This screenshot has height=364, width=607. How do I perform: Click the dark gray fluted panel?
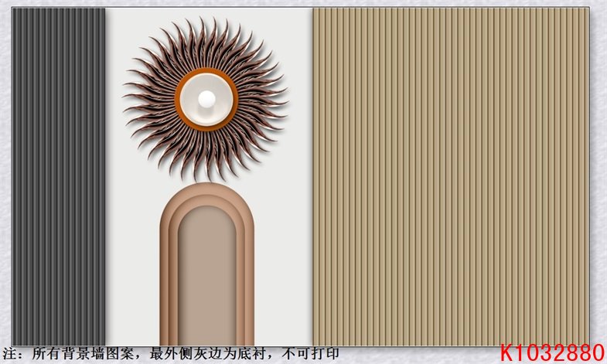(x=59, y=176)
